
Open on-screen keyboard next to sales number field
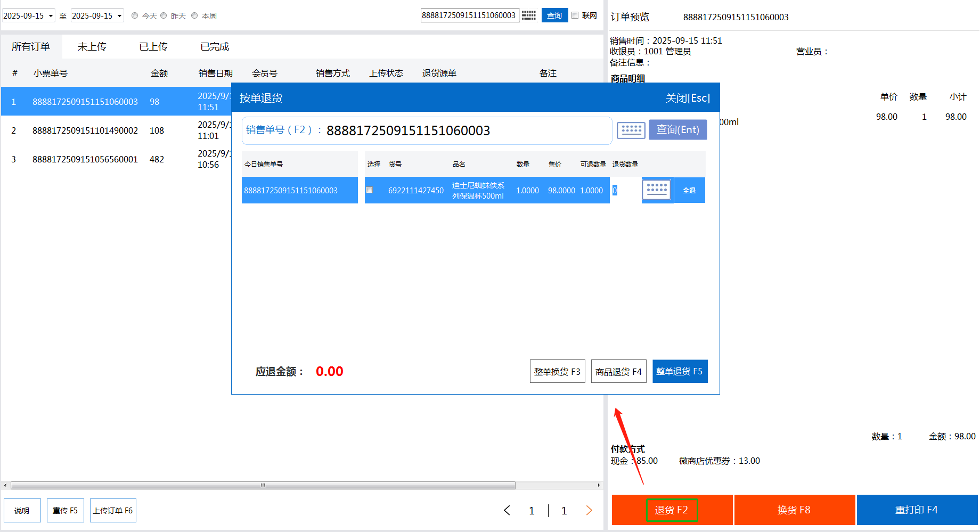tap(631, 130)
